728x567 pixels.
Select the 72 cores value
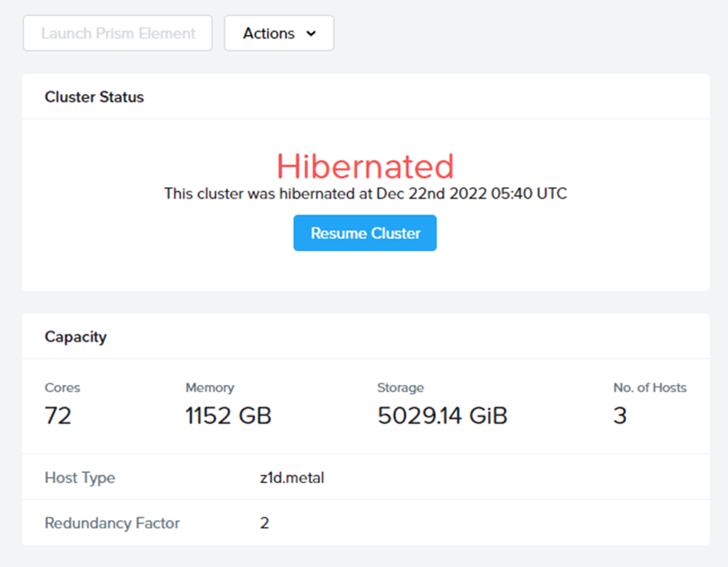tap(58, 416)
